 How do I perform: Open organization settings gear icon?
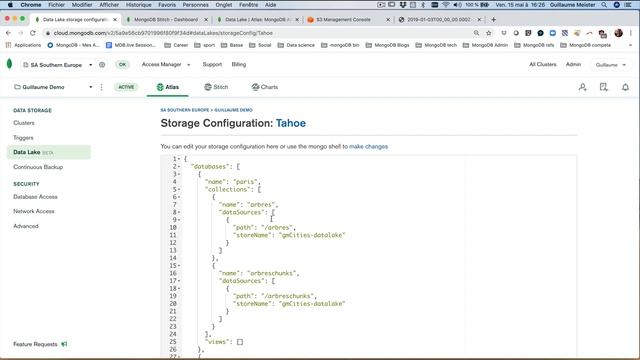coord(102,64)
